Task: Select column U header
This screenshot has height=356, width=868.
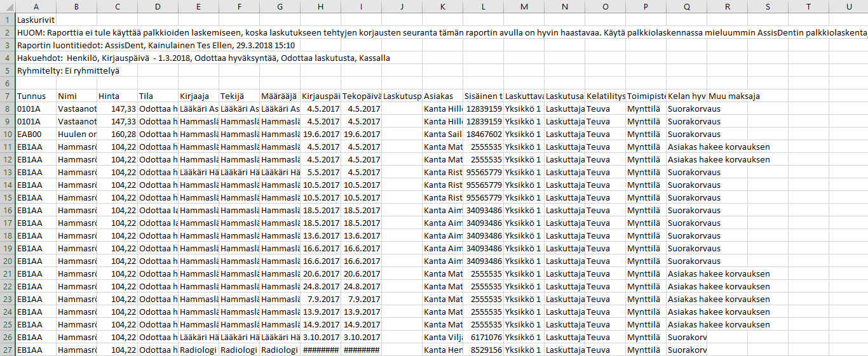Action: pyautogui.click(x=849, y=6)
